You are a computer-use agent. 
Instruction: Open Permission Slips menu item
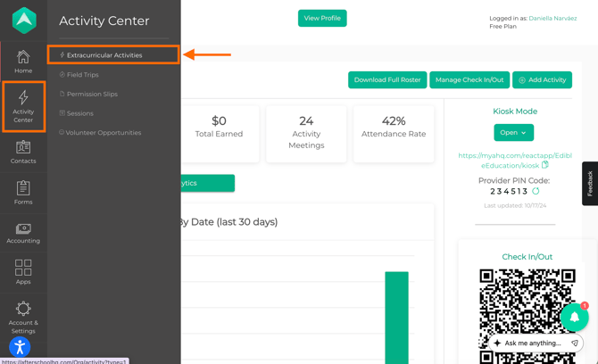click(x=92, y=94)
